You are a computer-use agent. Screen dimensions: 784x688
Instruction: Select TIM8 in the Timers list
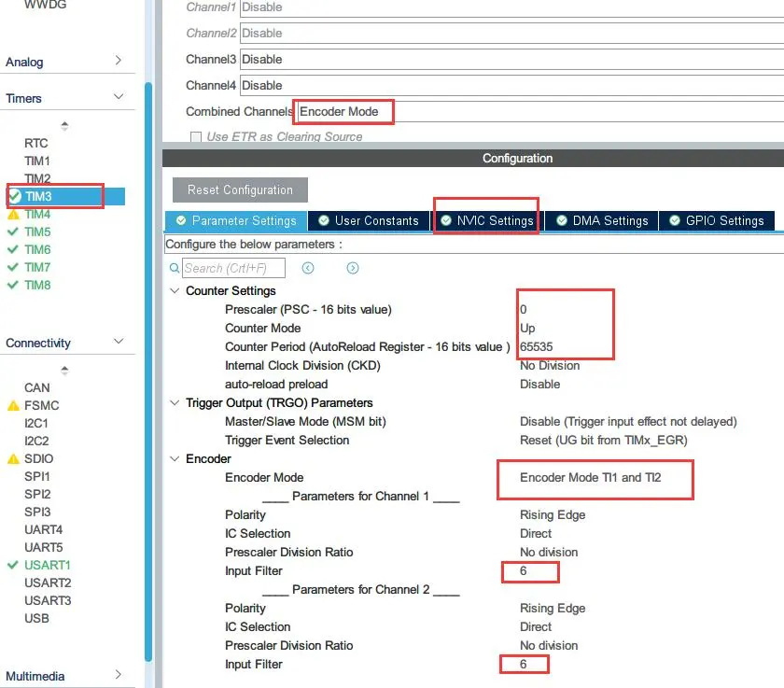pyautogui.click(x=37, y=285)
